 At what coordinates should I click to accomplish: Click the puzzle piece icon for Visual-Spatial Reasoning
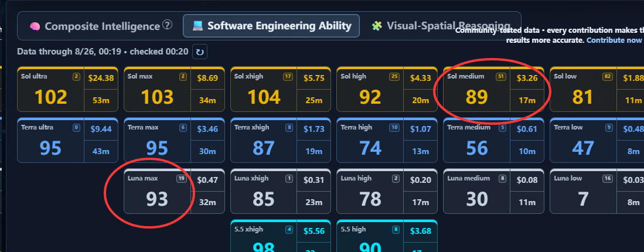pos(377,26)
